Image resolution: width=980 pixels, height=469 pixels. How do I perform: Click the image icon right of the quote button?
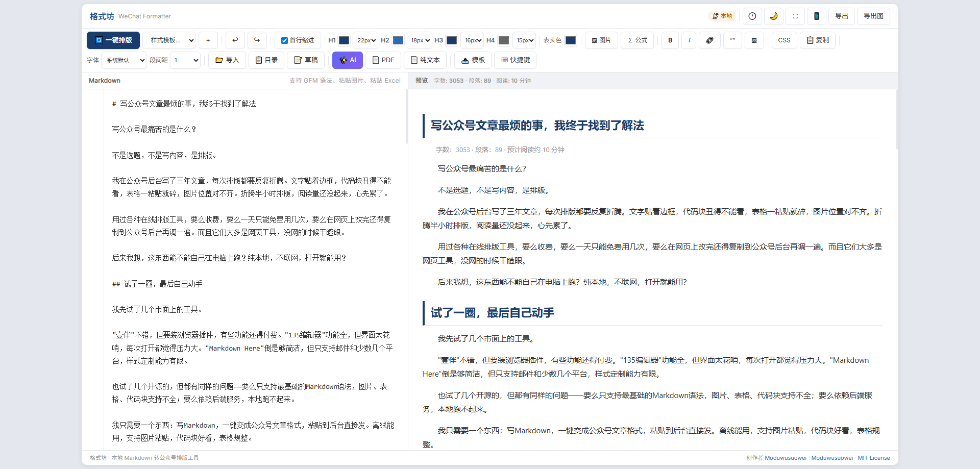coord(754,40)
